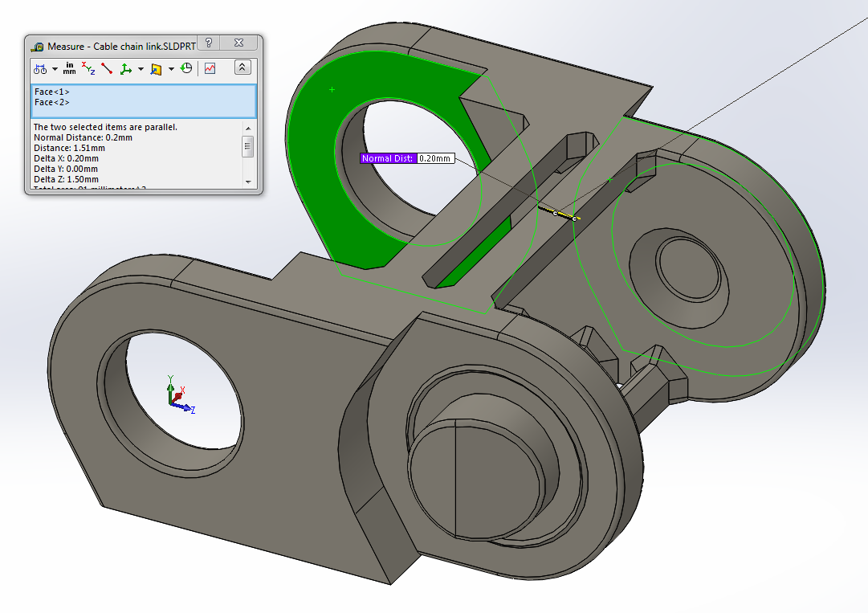Image resolution: width=868 pixels, height=613 pixels.
Task: Click 'The two selected items are parallel.' text
Action: (x=105, y=127)
